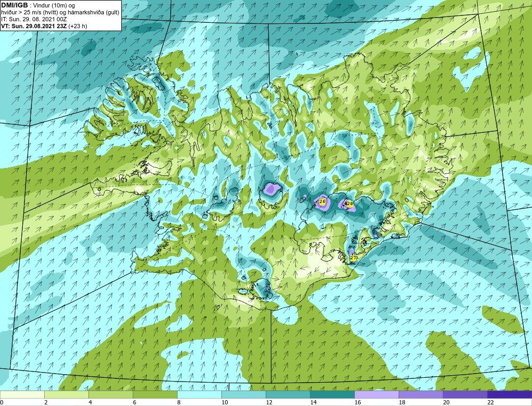
Task: Select the above-22 m/s dark indigo legend swatch
Action: [x=510, y=394]
